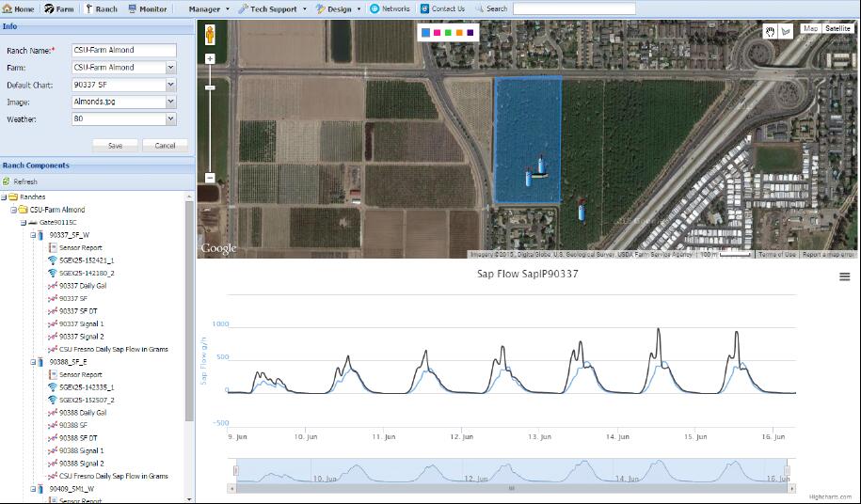Screen dimensions: 861x504
Task: Click the Refresh icon in Ranch Components
Action: pos(7,181)
